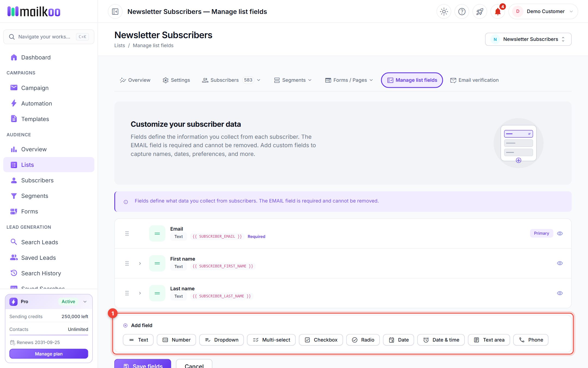This screenshot has width=588, height=368.
Task: Toggle light/dark theme sun icon
Action: tap(444, 11)
